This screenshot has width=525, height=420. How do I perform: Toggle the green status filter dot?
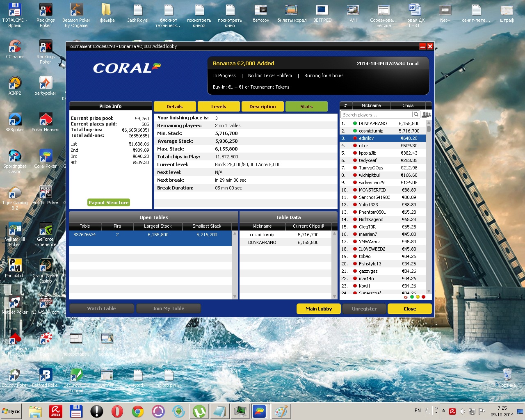[412, 297]
